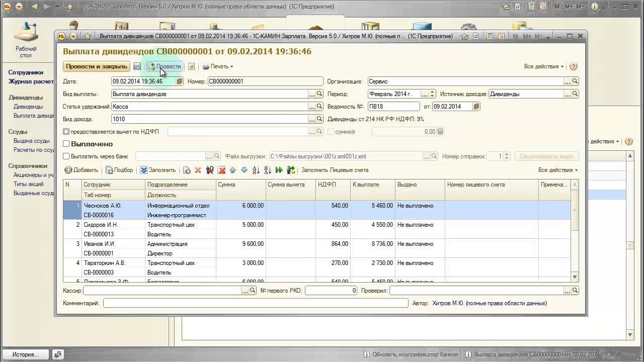The height and width of the screenshot is (362, 644).
Task: Open ellipsis selector for Проверил field
Action: pos(568,291)
